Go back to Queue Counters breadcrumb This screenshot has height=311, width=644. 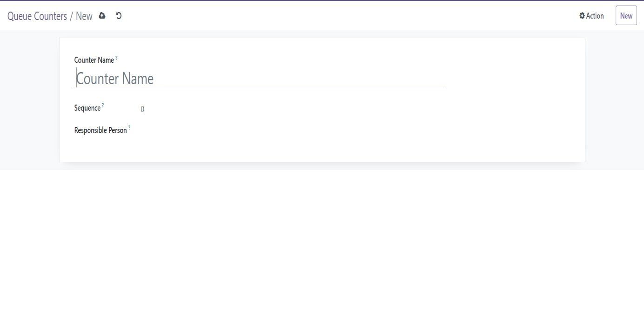pos(37,16)
